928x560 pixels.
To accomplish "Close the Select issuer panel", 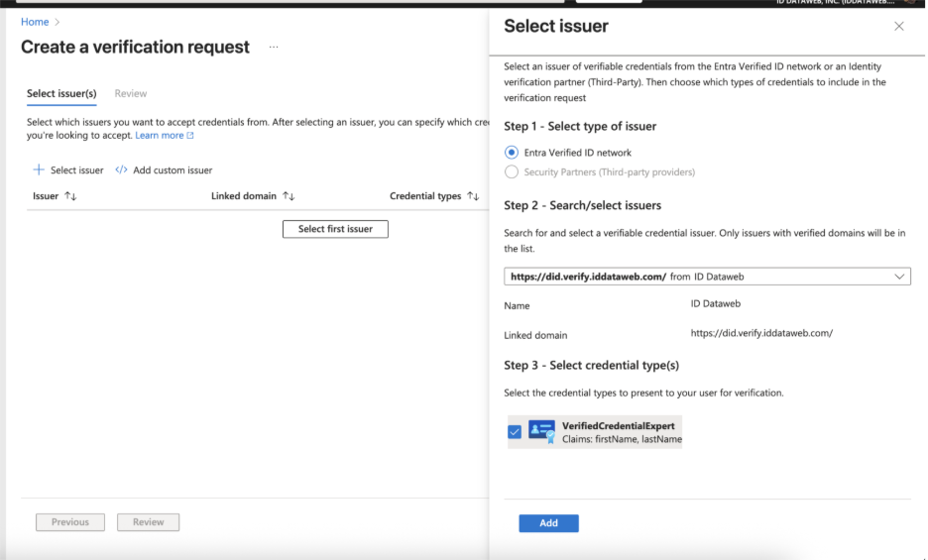I will pyautogui.click(x=899, y=26).
